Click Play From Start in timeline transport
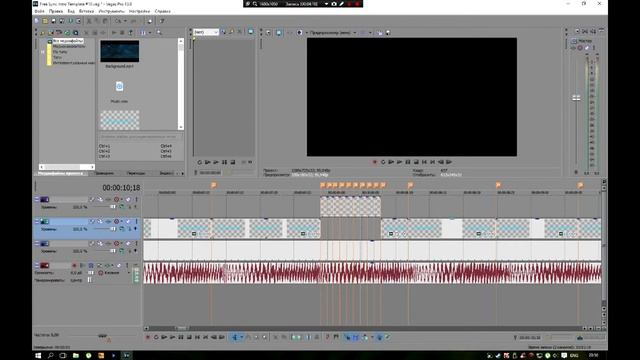The width and height of the screenshot is (640, 360). [164, 337]
